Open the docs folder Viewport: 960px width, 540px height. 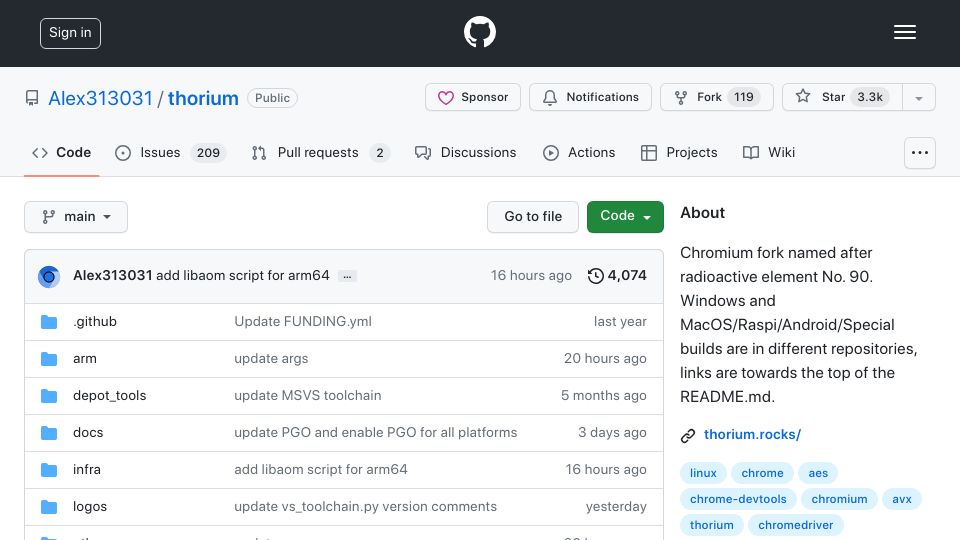[x=88, y=433]
